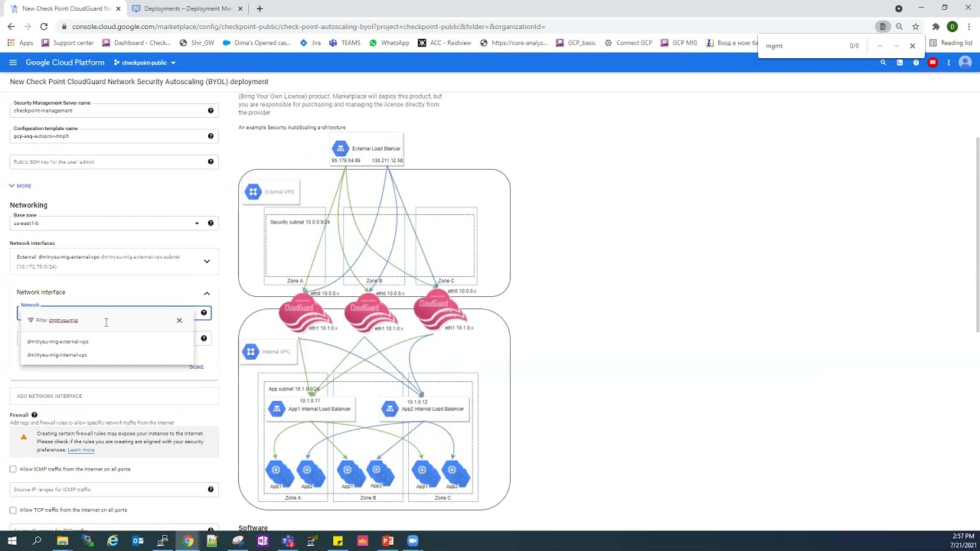
Task: Enable Allow TCP traffic from the Internet
Action: (13, 510)
